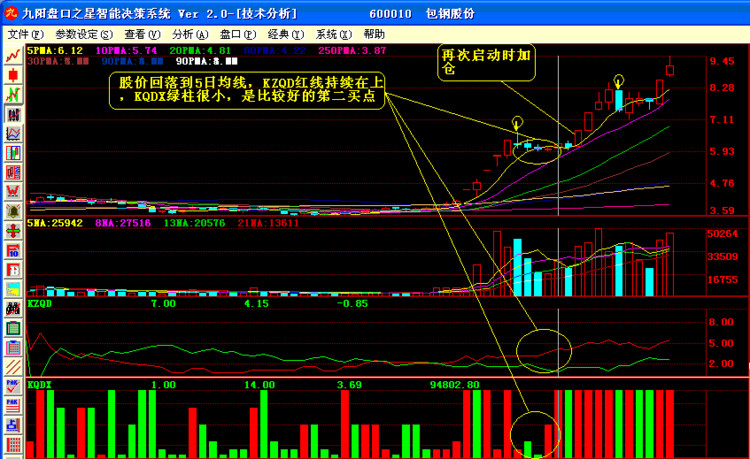Click the 50264 volume axis label
This screenshot has height=459, width=750.
point(722,233)
